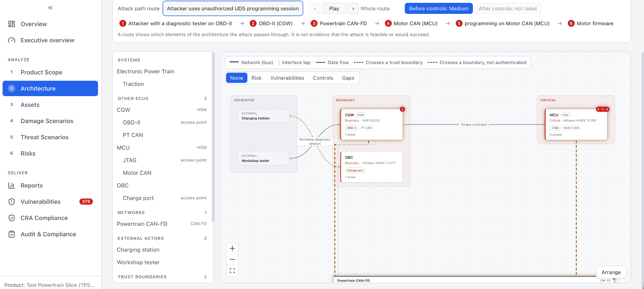The width and height of the screenshot is (644, 289).
Task: Switch to the Gaps overlay tab
Action: tap(348, 78)
